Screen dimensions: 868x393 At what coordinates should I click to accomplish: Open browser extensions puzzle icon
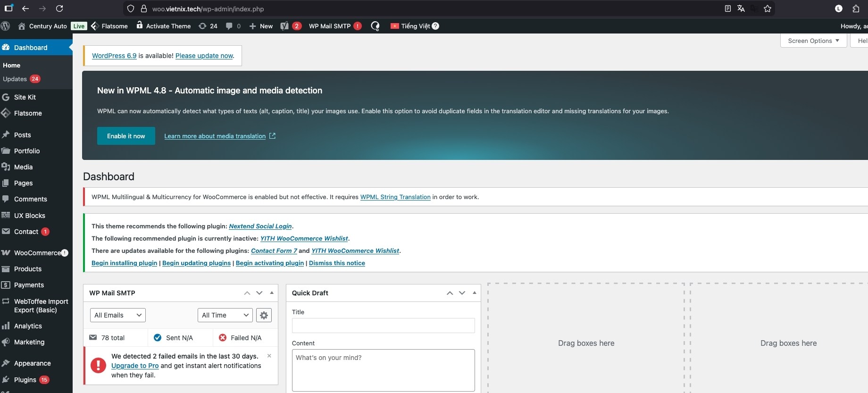[856, 8]
